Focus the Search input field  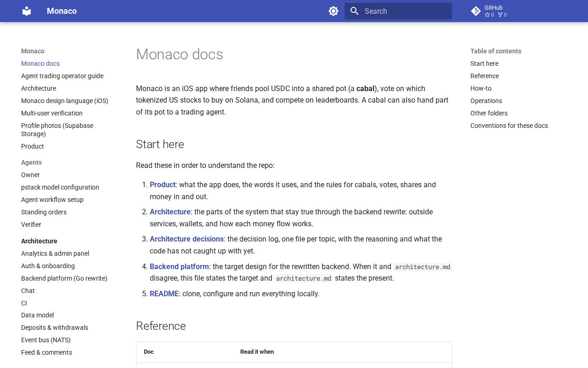398,11
